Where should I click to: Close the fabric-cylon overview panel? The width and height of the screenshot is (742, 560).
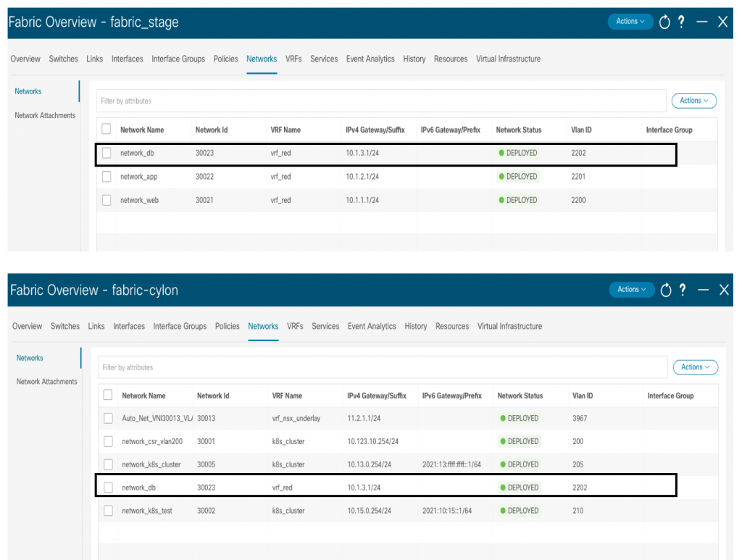(723, 290)
